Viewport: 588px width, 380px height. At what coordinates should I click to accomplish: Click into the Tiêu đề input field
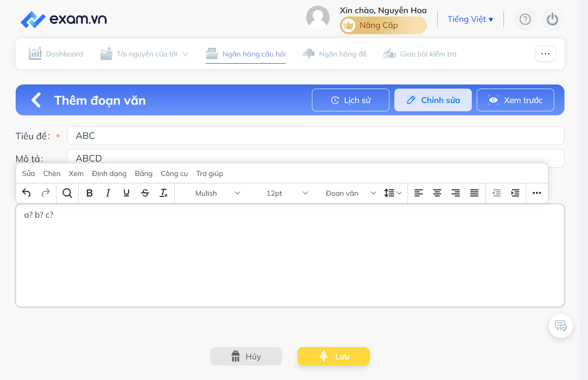point(316,136)
